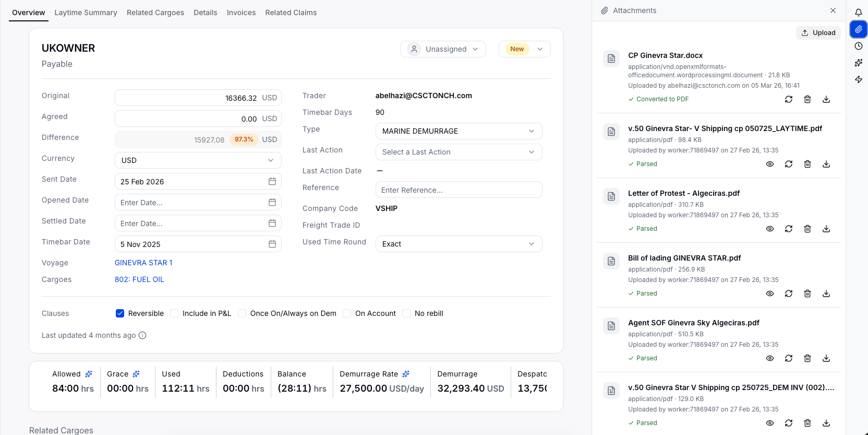The image size is (868, 435).
Task: Click the sparkle icon next to Allowed
Action: click(x=89, y=374)
